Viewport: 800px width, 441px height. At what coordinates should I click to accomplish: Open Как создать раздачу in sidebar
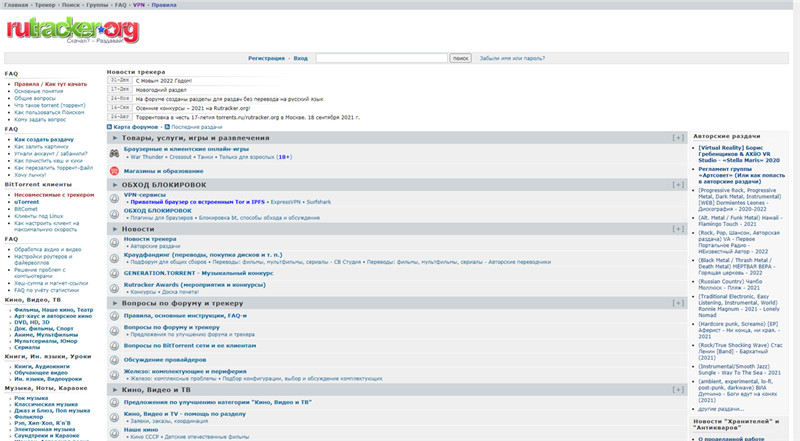44,139
